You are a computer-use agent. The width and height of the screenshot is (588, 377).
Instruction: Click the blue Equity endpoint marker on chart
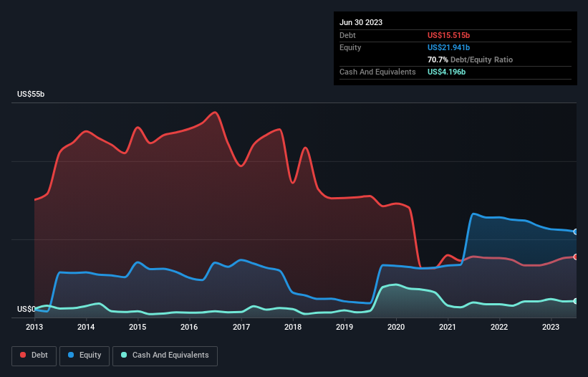point(576,232)
